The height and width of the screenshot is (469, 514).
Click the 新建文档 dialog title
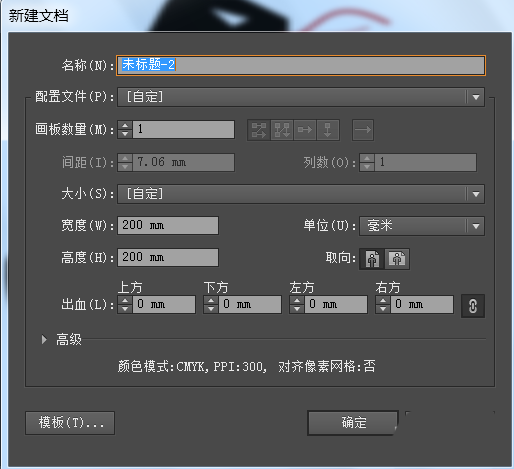[x=39, y=16]
